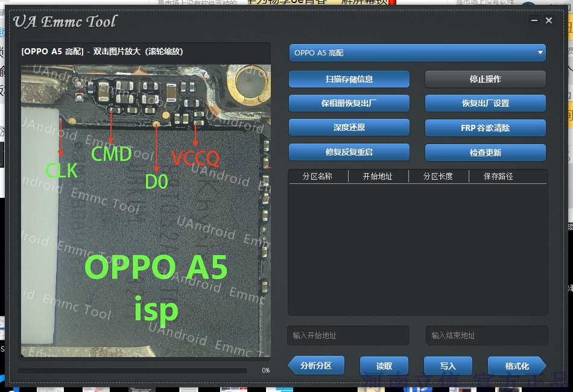The width and height of the screenshot is (573, 392).
Task: Trigger 恢复出厂设置 factory reset
Action: click(485, 103)
